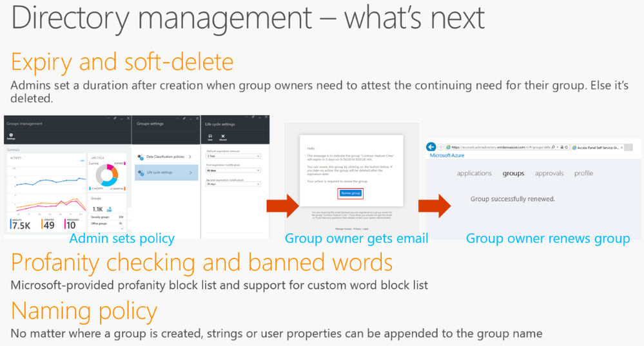Image resolution: width=644 pixels, height=346 pixels.
Task: Switch to the applications tab
Action: (474, 173)
